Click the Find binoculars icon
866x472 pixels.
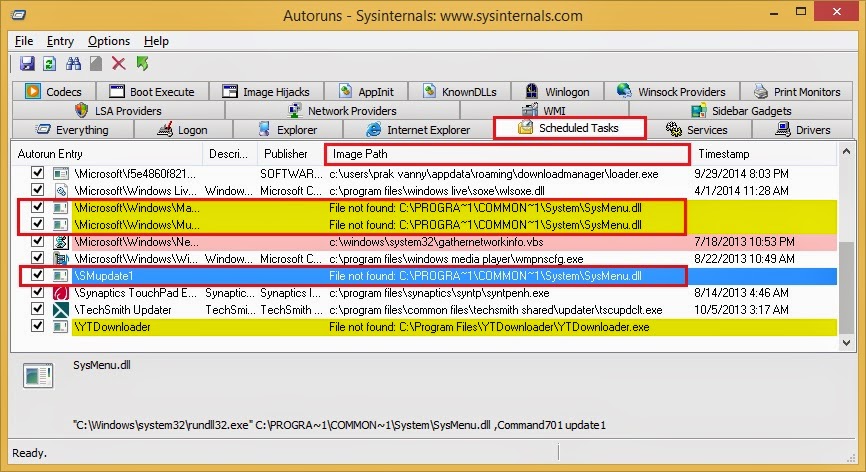tap(73, 63)
